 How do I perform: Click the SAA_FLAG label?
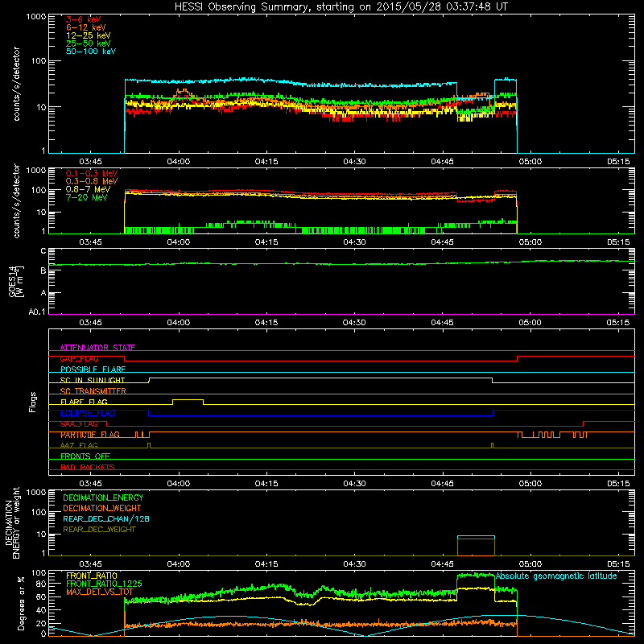(x=79, y=424)
